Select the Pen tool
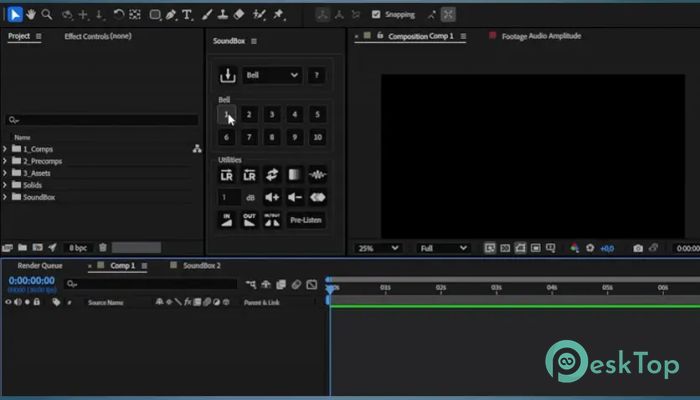700x400 pixels. 171,15
